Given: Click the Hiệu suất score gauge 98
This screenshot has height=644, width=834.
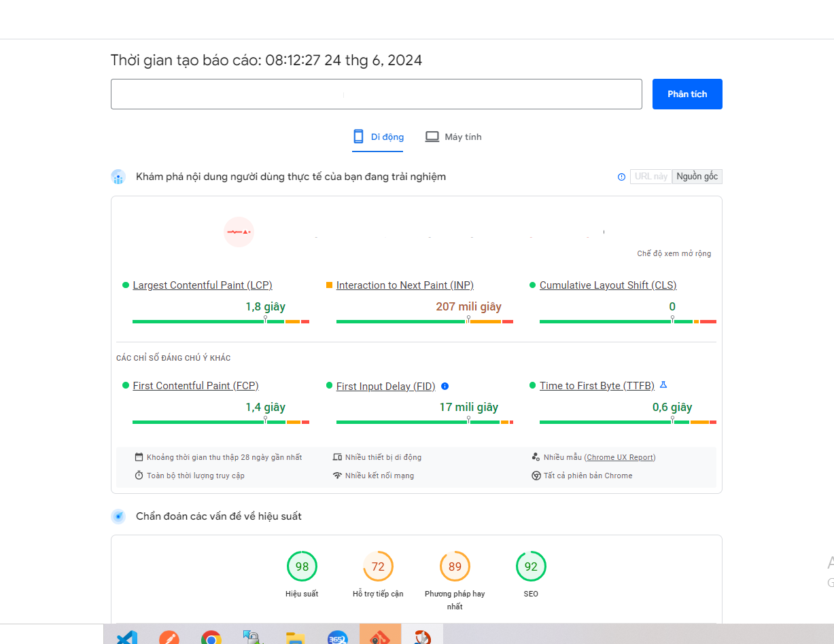Looking at the screenshot, I should click(302, 567).
